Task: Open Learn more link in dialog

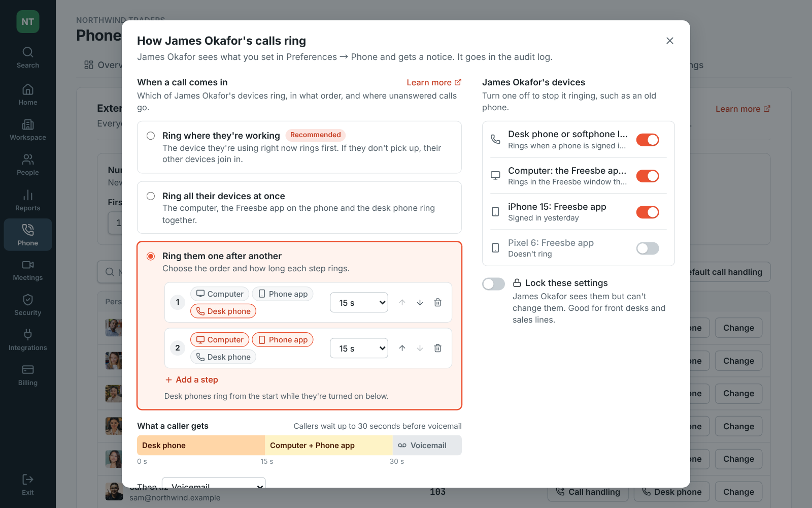Action: click(434, 82)
